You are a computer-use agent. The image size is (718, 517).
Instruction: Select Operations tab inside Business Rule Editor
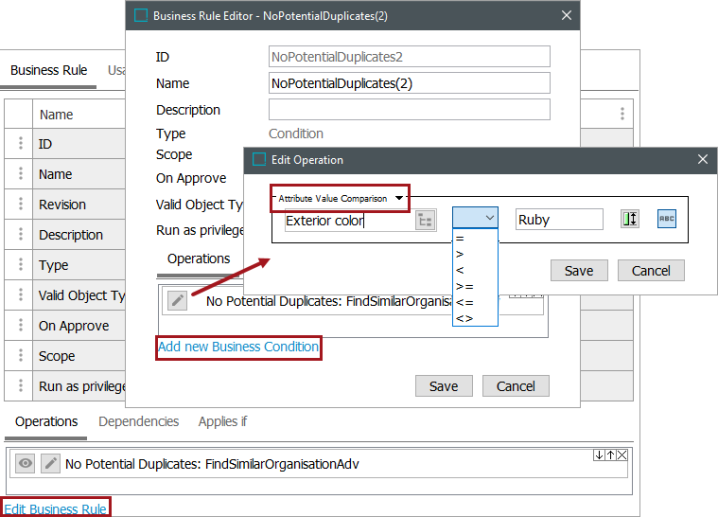click(x=198, y=259)
